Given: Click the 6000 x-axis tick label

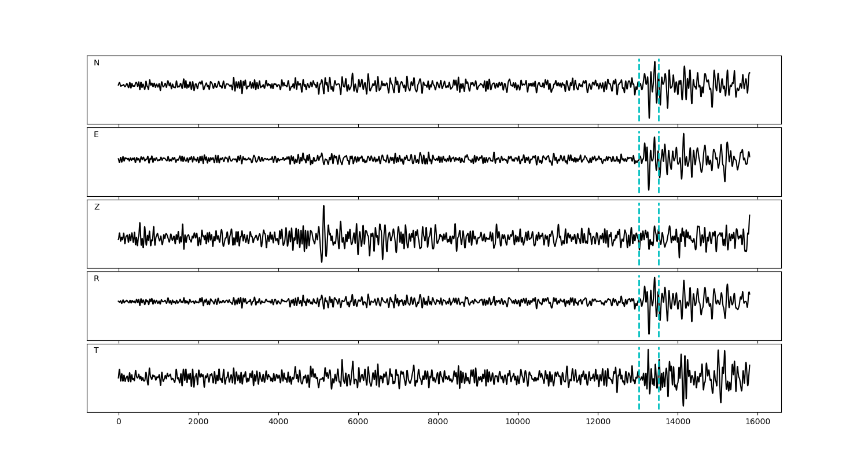Looking at the screenshot, I should tap(358, 422).
